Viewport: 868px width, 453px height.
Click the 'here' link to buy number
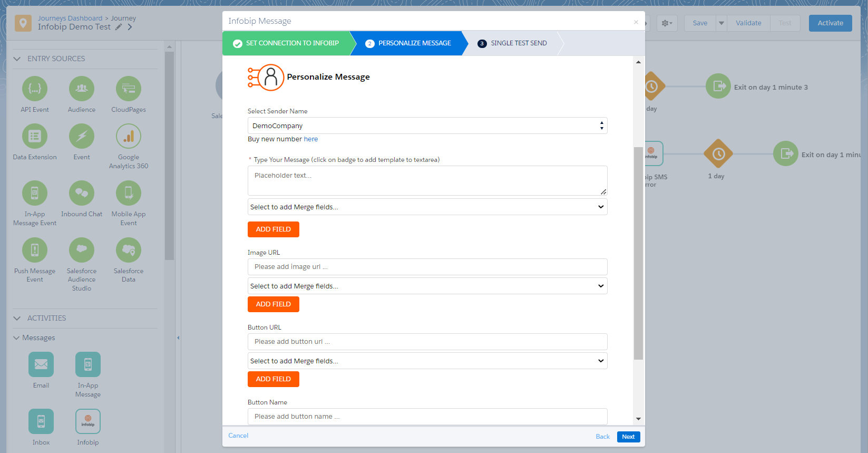pos(311,139)
